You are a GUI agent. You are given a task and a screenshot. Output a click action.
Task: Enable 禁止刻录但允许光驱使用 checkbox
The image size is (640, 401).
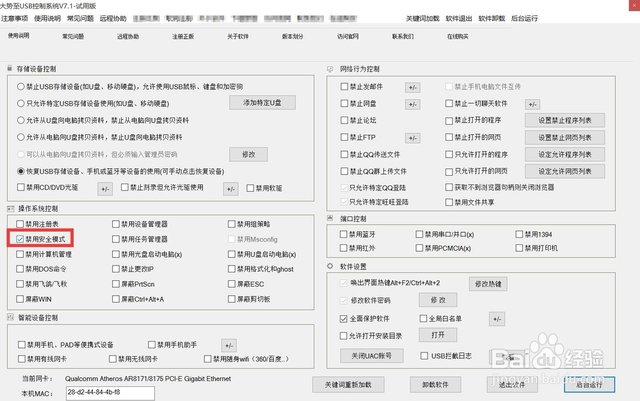(124, 187)
